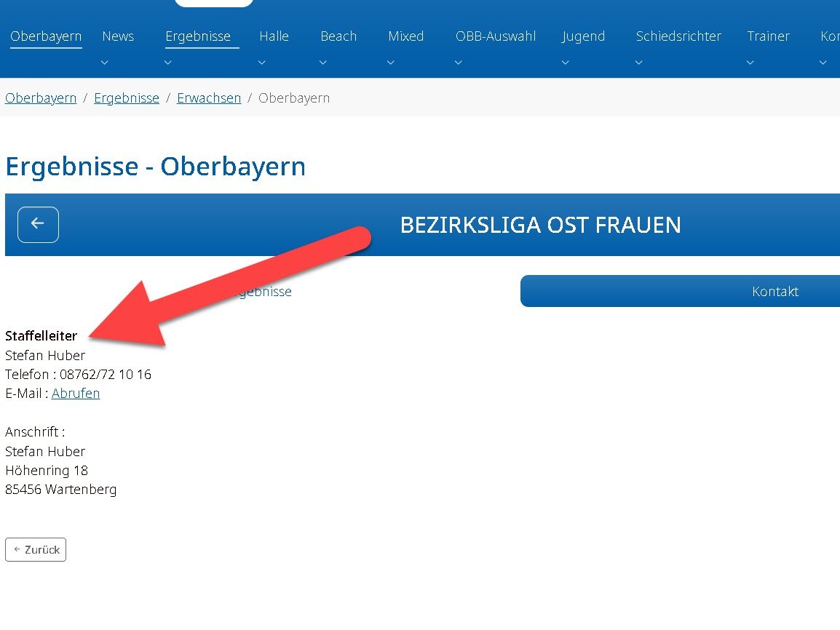This screenshot has height=630, width=840.
Task: Expand the Trainer menu chevron
Action: tap(750, 63)
